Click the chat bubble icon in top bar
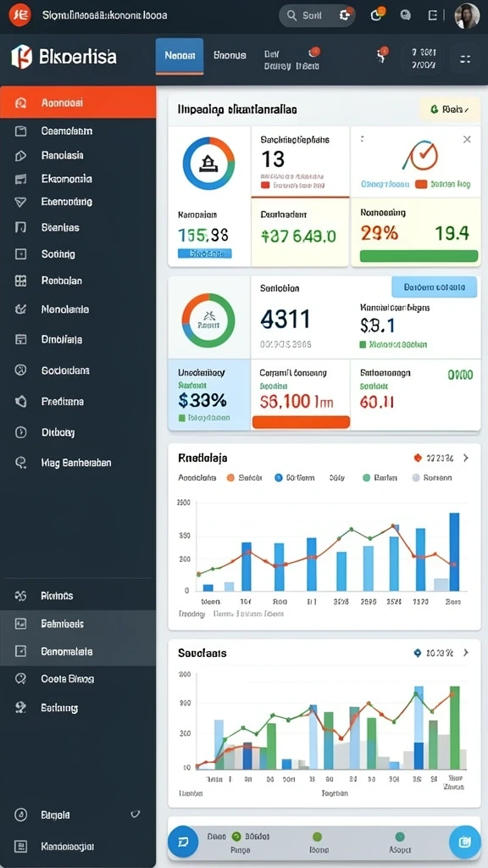Viewport: 488px width, 868px height. [406, 15]
